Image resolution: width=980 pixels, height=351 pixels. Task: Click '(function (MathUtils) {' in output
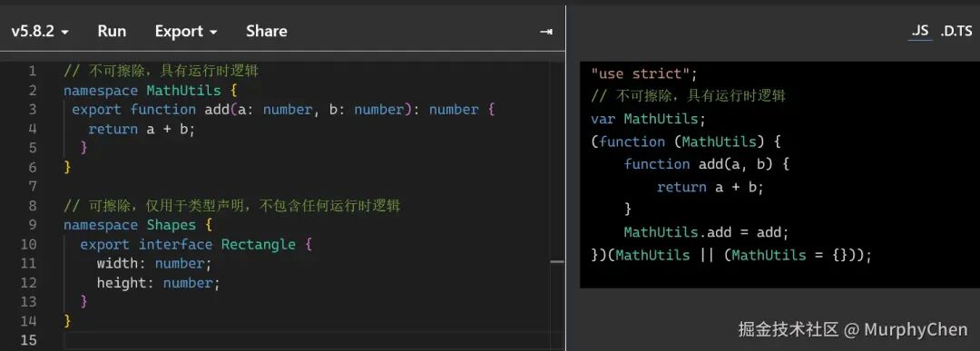(x=686, y=141)
